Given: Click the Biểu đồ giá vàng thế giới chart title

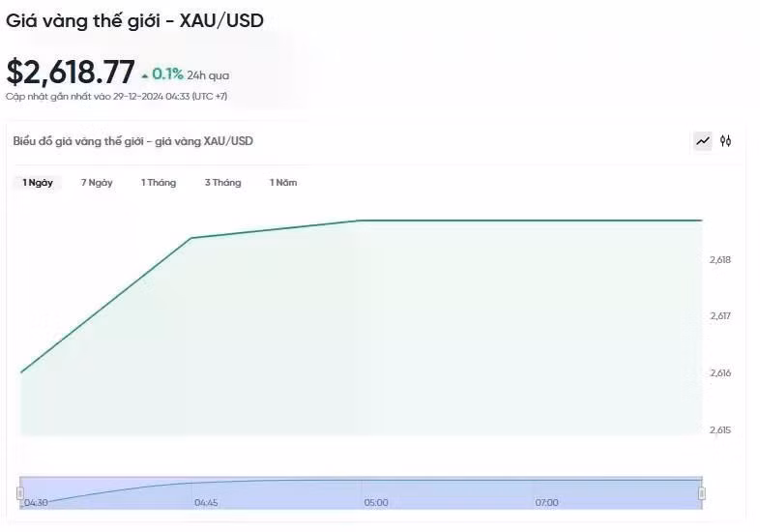Looking at the screenshot, I should pyautogui.click(x=133, y=141).
